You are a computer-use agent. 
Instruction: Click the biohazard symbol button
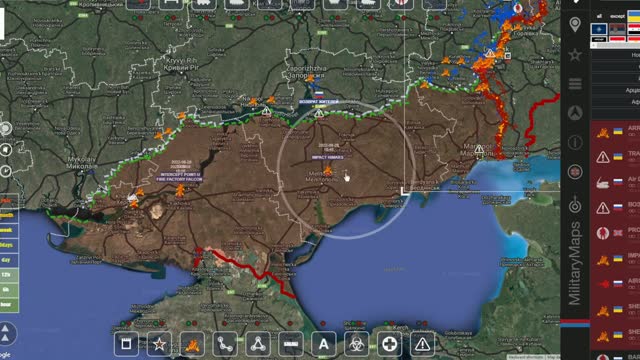[356, 344]
